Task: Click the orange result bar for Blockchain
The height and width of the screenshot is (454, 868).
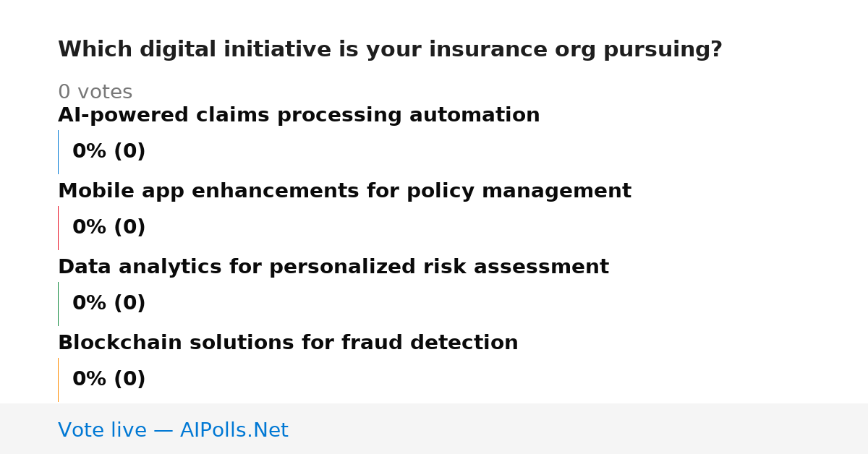Action: 58,380
